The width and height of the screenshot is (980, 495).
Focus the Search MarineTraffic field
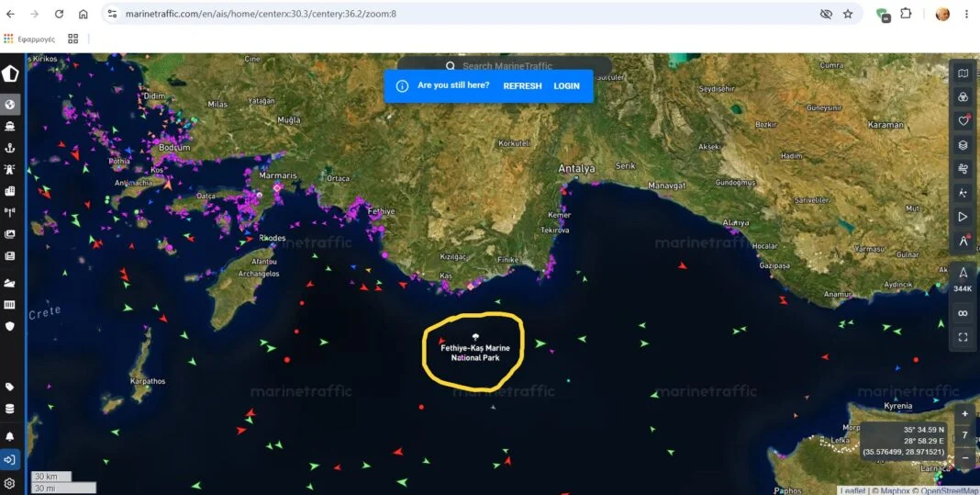[505, 66]
